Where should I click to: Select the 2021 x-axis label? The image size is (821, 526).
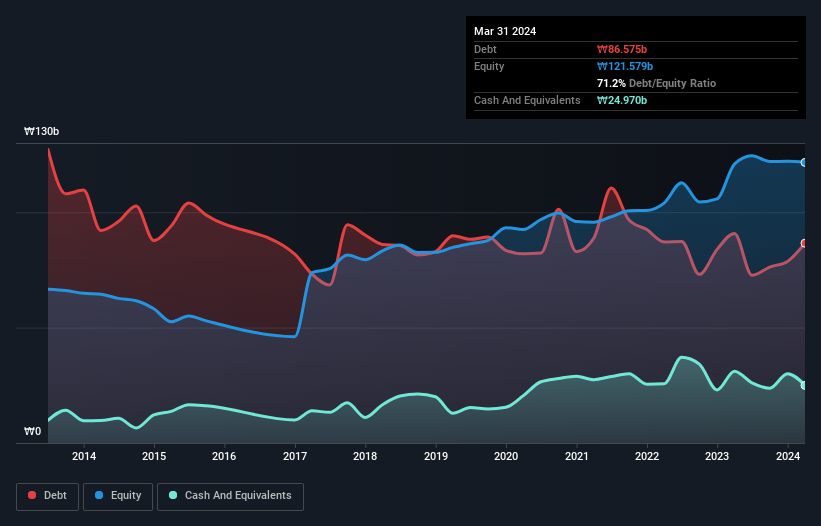[x=576, y=456]
